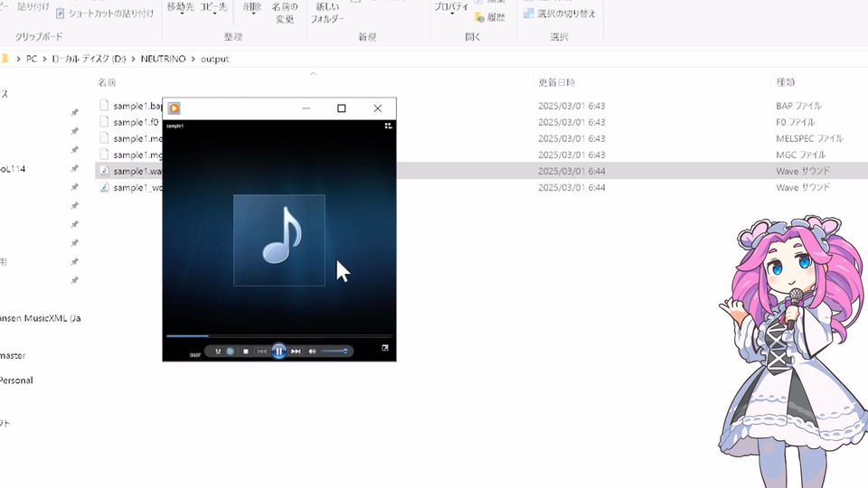Screen dimensions: 868x488
Task: Select the sample1.melspec file icon
Action: (104, 137)
